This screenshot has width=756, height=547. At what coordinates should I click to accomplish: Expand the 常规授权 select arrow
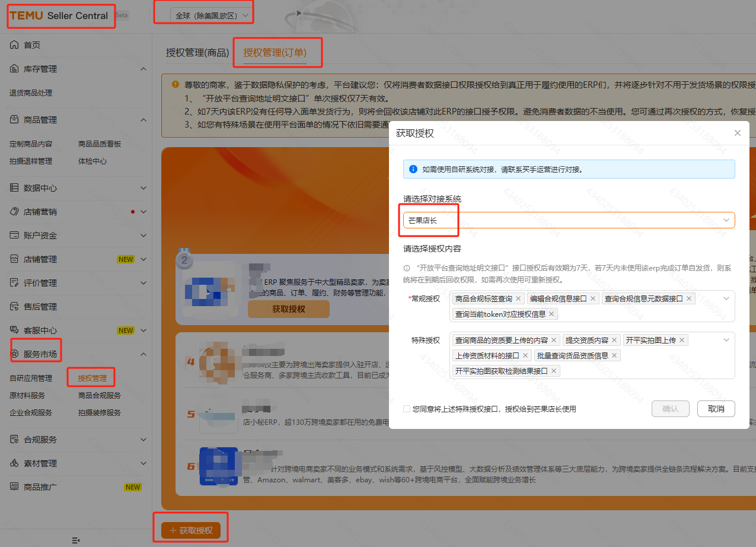click(726, 298)
